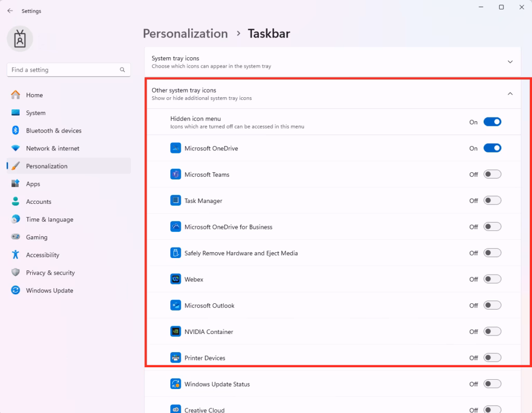Go to Privacy & security
The height and width of the screenshot is (413, 532).
(x=69, y=273)
